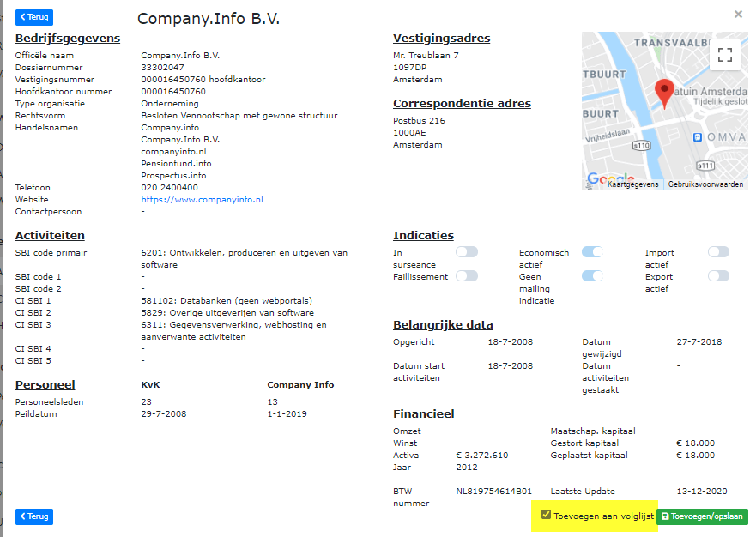Toggle the Faillissement switch
Viewport: 756px width, 537px height.
click(x=467, y=276)
